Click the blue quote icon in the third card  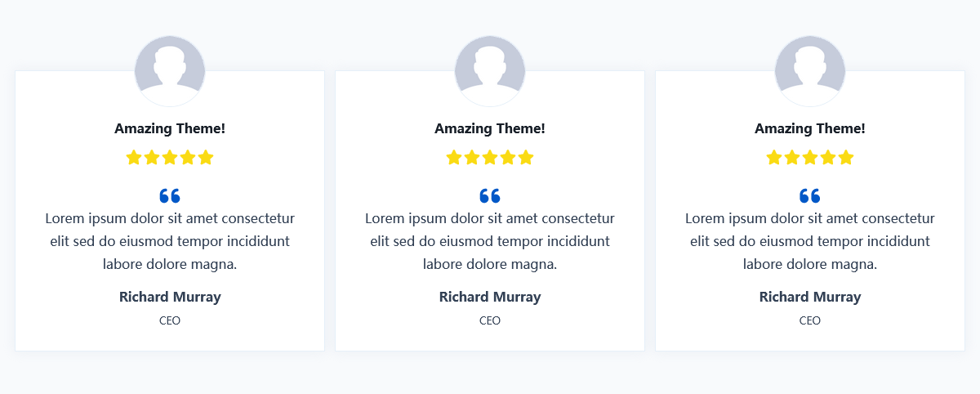[x=810, y=196]
